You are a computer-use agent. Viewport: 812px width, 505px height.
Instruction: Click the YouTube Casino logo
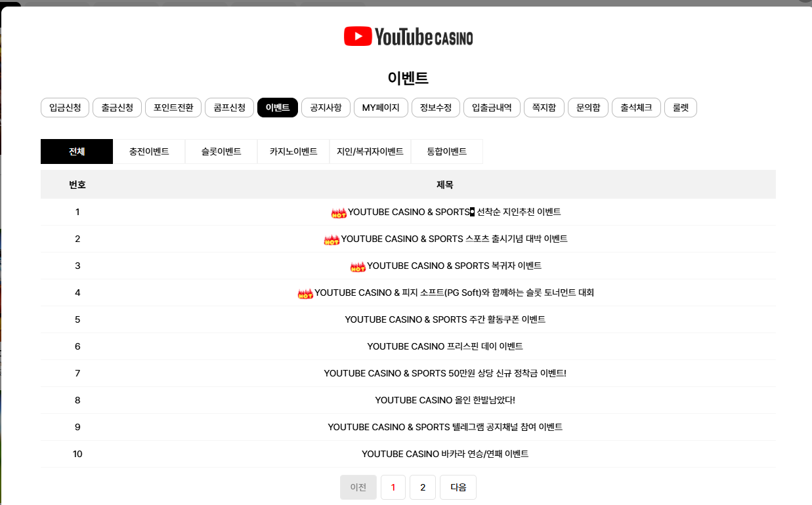(x=408, y=37)
